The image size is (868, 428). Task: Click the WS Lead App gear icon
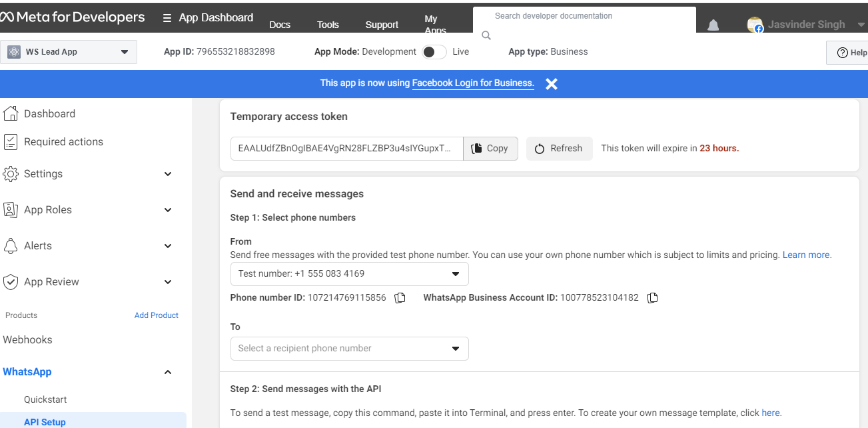[14, 52]
